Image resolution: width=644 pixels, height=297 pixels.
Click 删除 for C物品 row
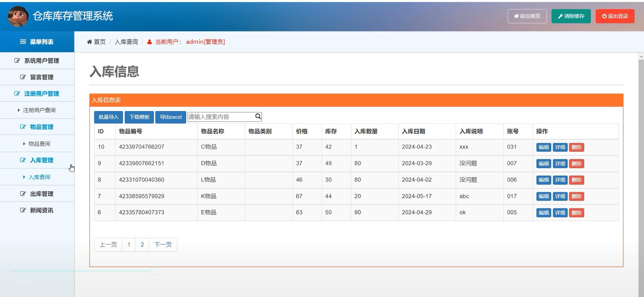tap(576, 147)
